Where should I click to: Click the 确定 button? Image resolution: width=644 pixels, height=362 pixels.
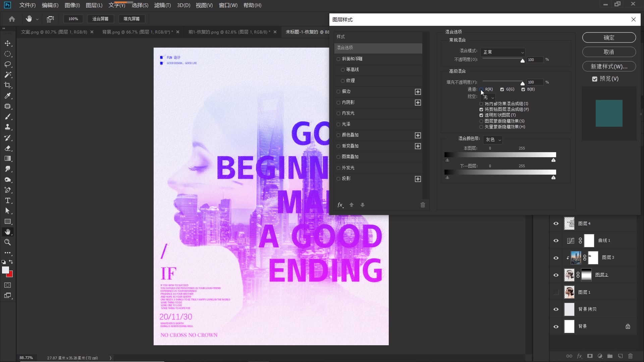609,38
